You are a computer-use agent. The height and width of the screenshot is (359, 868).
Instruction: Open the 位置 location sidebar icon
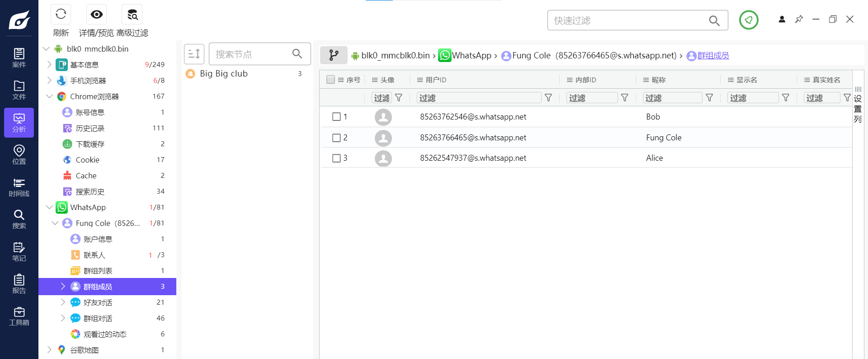[19, 155]
